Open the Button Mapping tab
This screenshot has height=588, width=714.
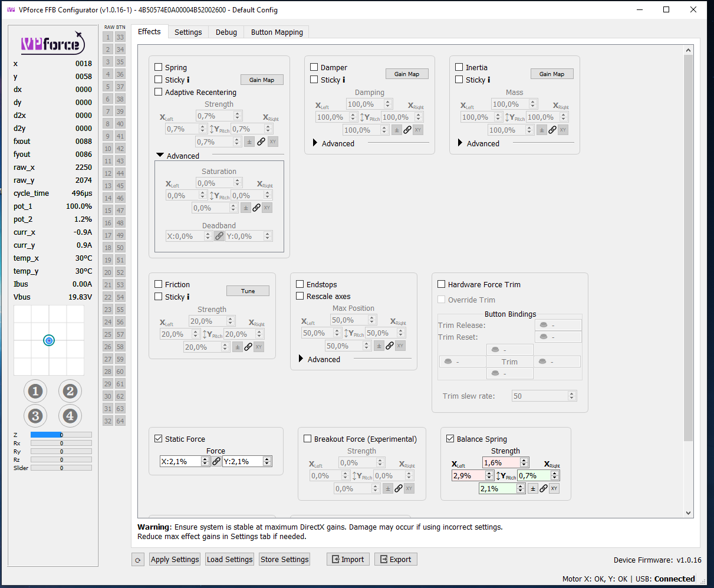click(277, 32)
